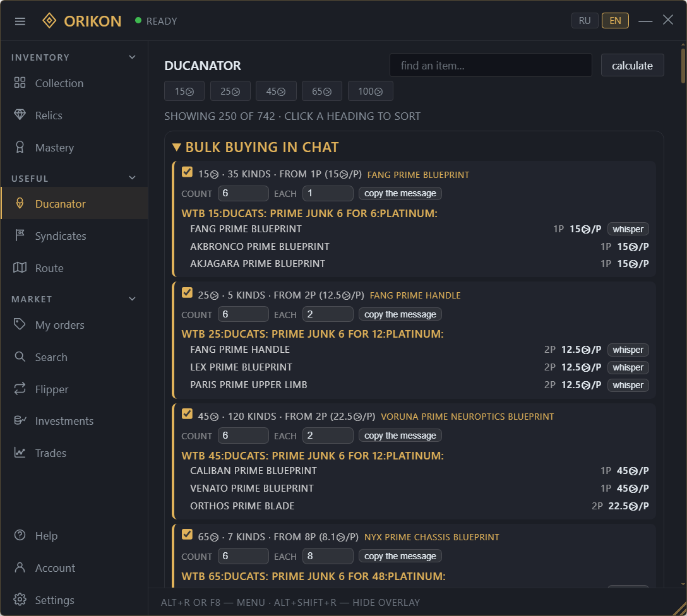Click the Collection grid icon

coord(20,83)
